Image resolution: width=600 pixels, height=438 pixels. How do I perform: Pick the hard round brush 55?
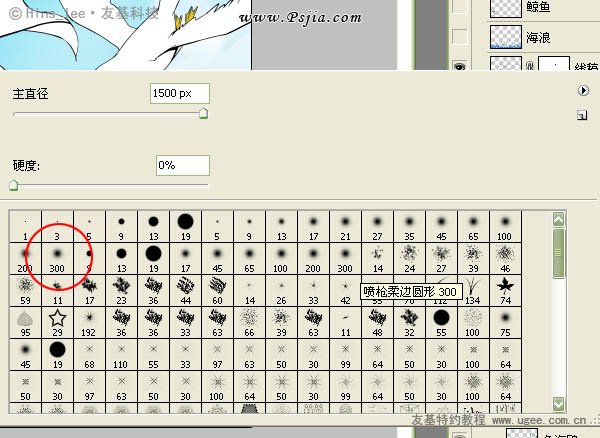tap(441, 322)
